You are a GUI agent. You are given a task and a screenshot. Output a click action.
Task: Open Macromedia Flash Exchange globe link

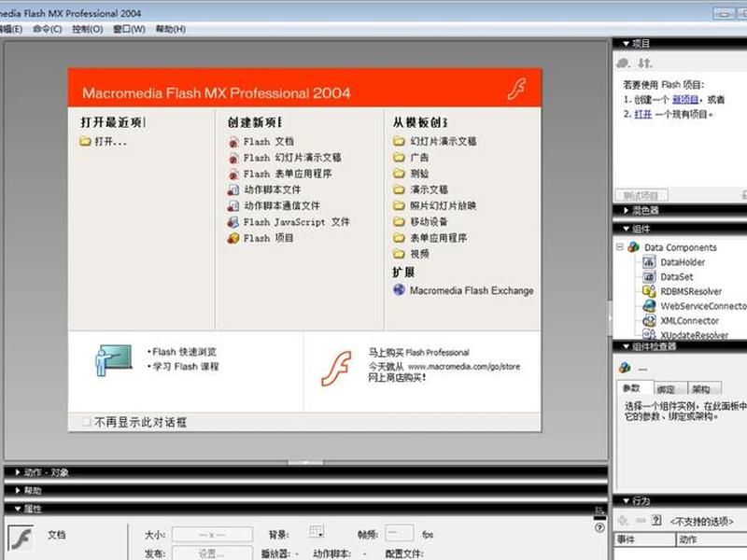tap(399, 290)
